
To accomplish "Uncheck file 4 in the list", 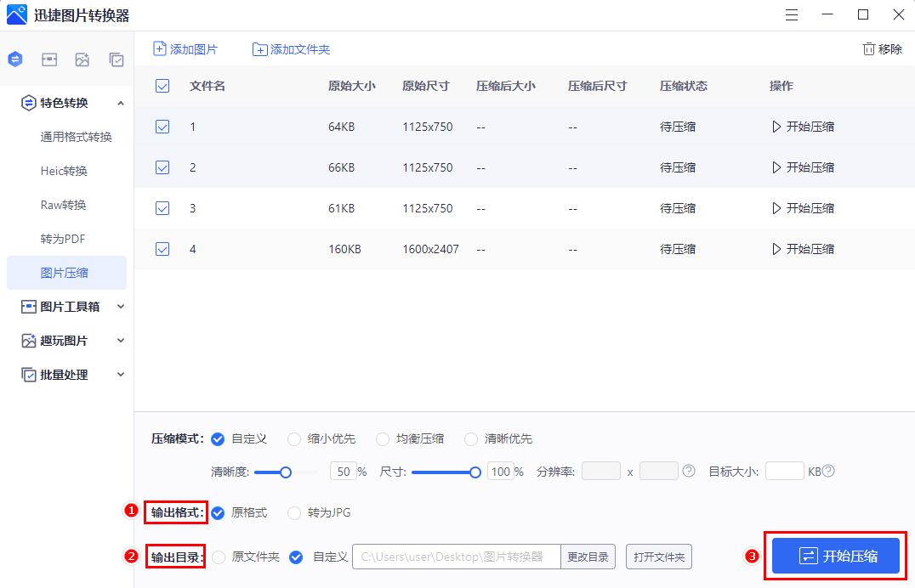I will 162,249.
